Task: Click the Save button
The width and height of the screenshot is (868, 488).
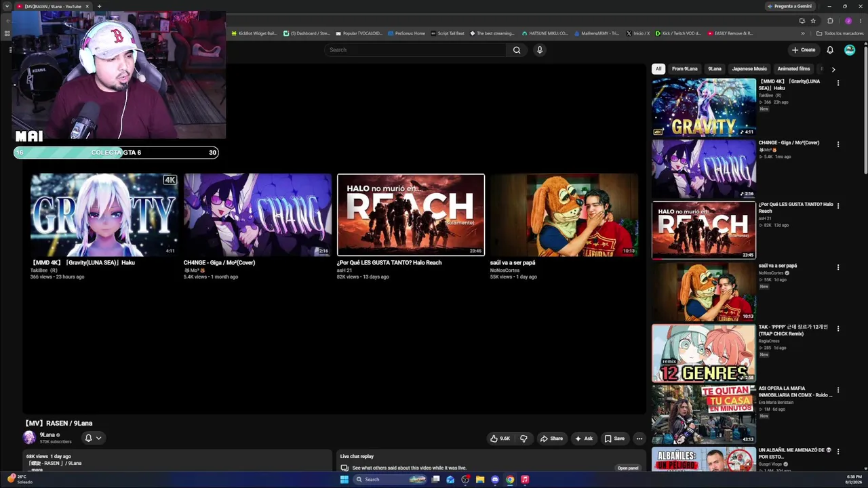Action: [x=614, y=439]
